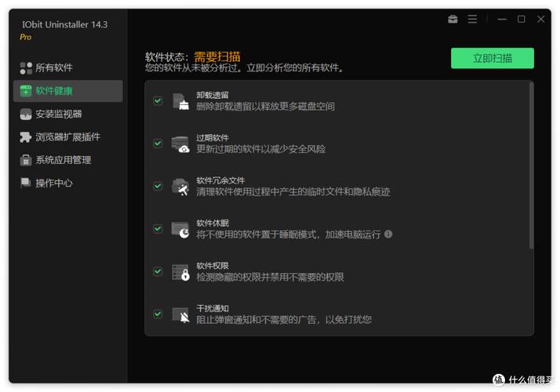The width and height of the screenshot is (560, 392).
Task: Maximize the IObit Uninstaller window
Action: [521, 20]
